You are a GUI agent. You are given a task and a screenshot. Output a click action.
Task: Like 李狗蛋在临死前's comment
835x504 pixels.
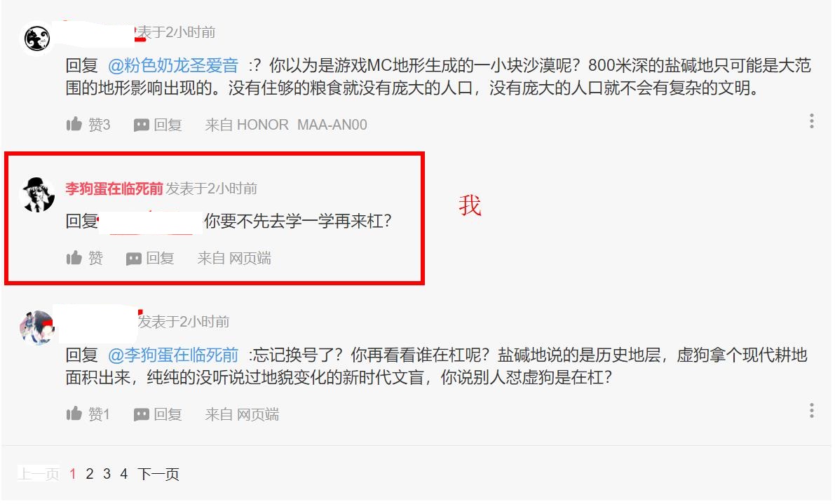[84, 258]
